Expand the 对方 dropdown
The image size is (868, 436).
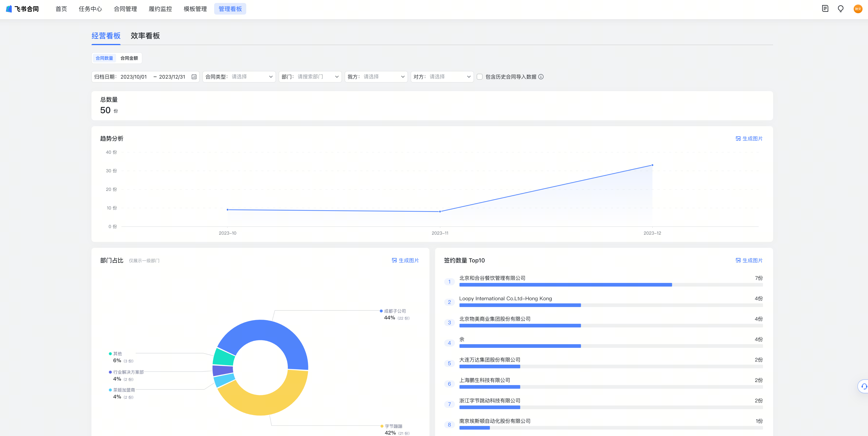coord(442,77)
